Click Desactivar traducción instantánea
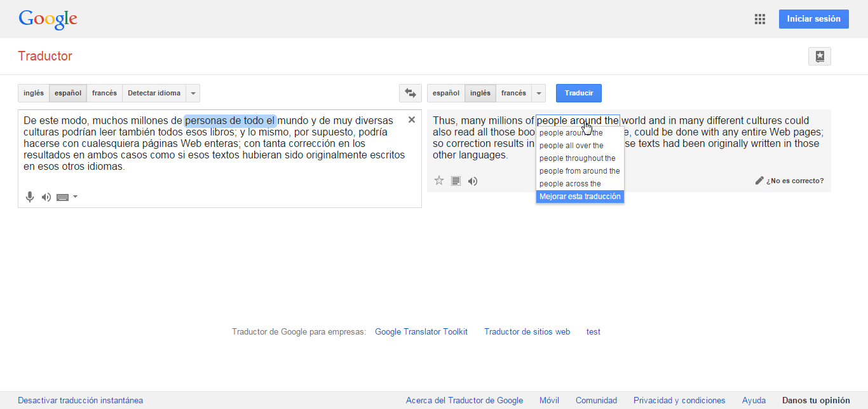Viewport: 868px width, 409px height. coord(81,401)
